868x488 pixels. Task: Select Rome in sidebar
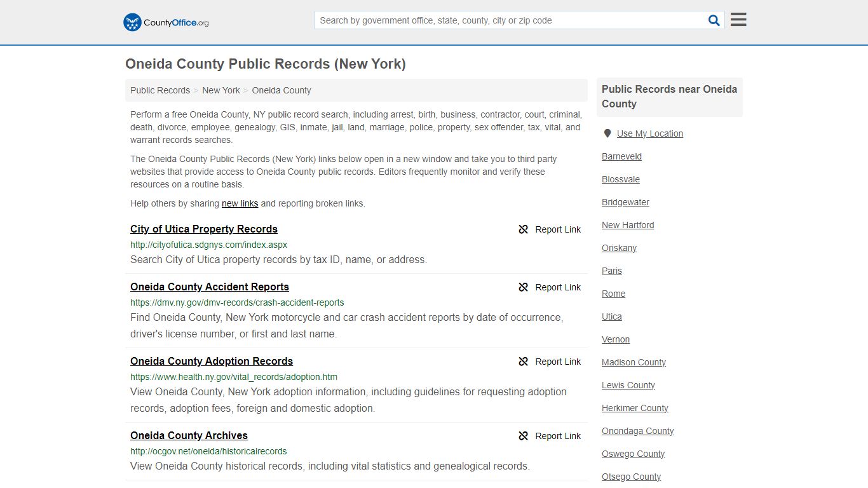click(613, 294)
